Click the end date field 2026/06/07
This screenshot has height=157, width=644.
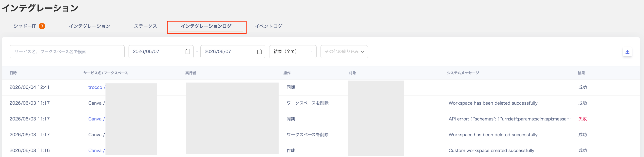[x=233, y=52]
